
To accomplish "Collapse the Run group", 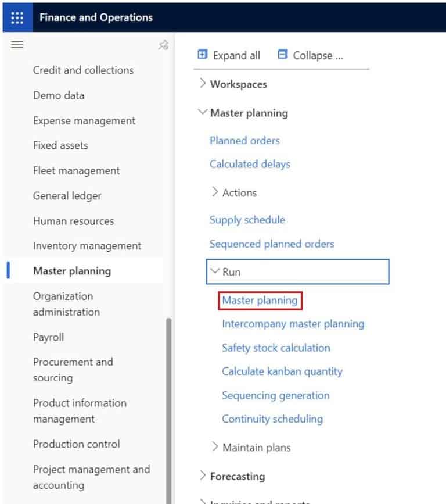I will pos(215,271).
